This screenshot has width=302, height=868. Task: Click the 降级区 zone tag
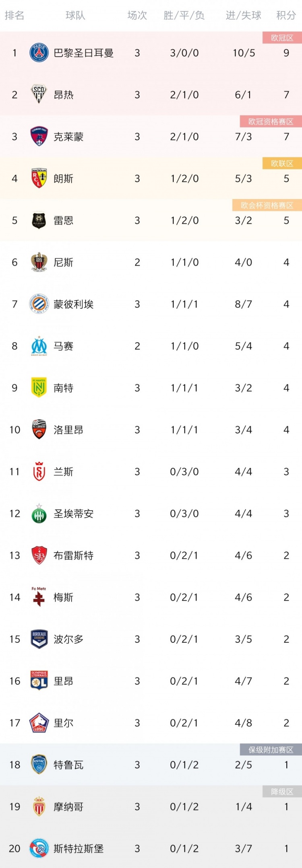(282, 792)
